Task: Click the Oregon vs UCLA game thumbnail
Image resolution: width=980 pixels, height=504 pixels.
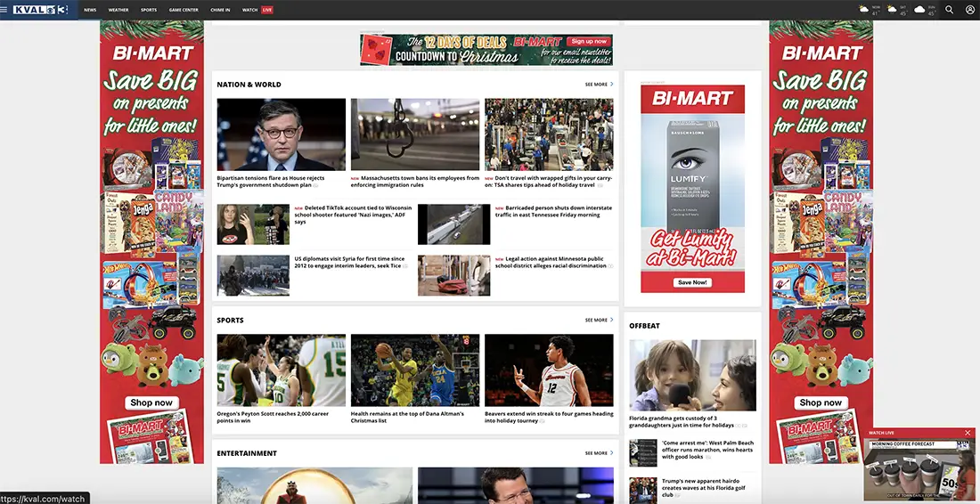Action: [415, 370]
